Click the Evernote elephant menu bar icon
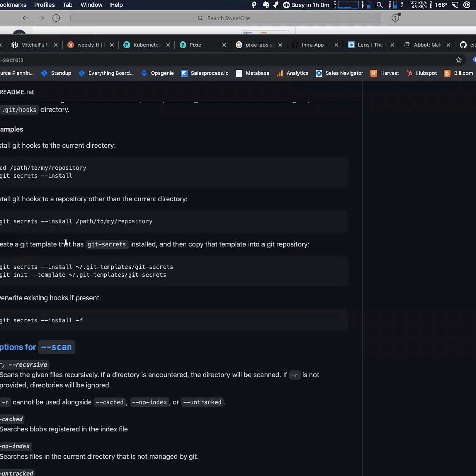Image resolution: width=476 pixels, height=476 pixels. [x=266, y=5]
